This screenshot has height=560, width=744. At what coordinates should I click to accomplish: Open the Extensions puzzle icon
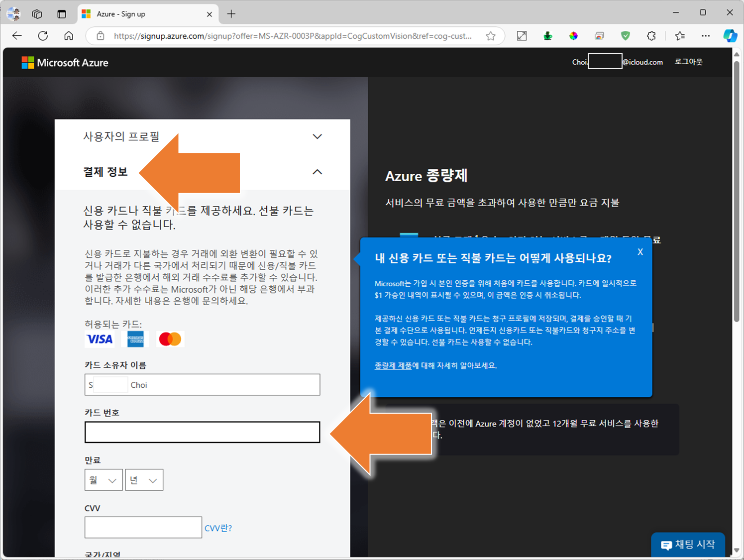pyautogui.click(x=651, y=36)
